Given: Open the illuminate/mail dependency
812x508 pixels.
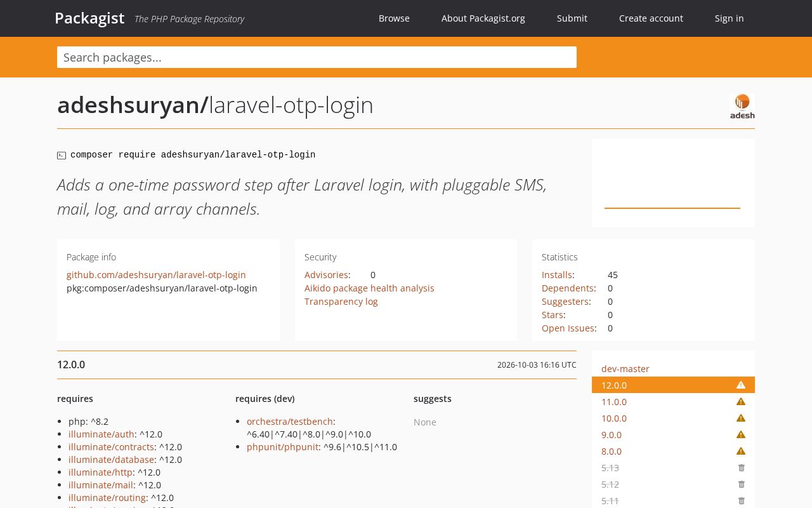Looking at the screenshot, I should 101,485.
